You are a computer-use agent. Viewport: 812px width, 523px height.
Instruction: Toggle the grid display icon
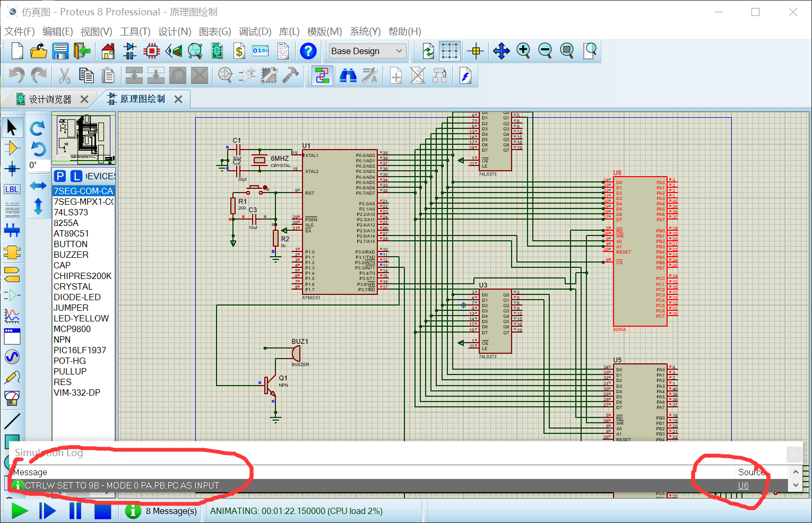(x=450, y=51)
